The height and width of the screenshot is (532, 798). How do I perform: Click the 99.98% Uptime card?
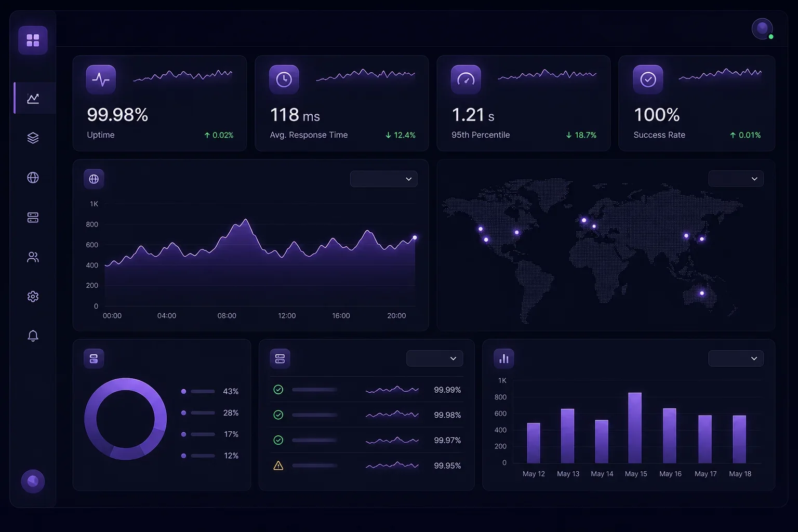pyautogui.click(x=159, y=103)
